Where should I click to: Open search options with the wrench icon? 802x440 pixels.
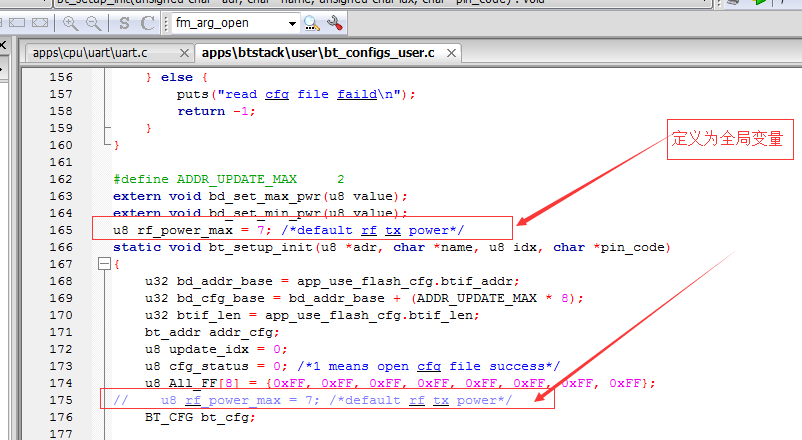tap(335, 23)
